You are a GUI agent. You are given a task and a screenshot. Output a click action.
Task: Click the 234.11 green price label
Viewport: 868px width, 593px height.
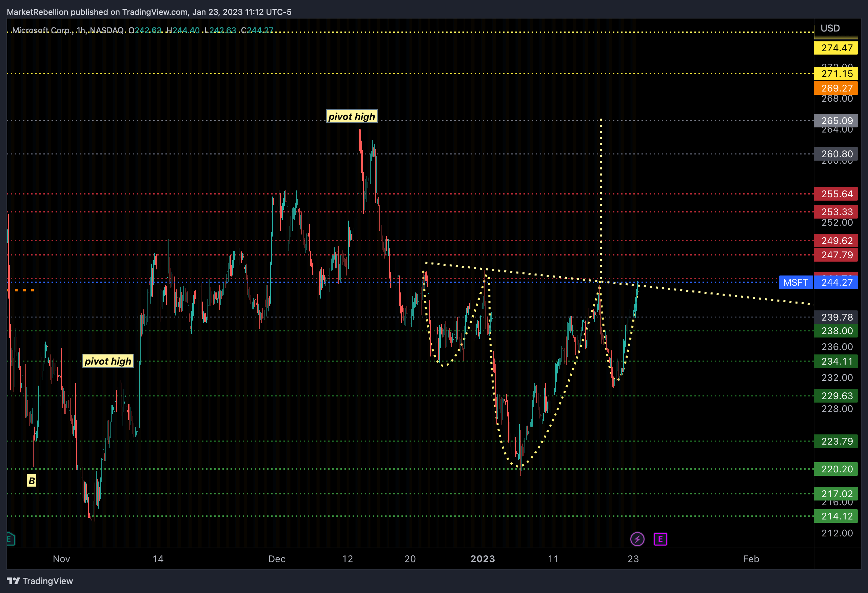tap(836, 361)
